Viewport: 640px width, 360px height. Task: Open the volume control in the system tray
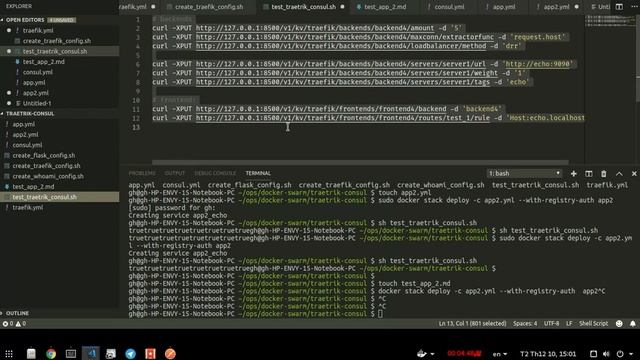(x=606, y=354)
